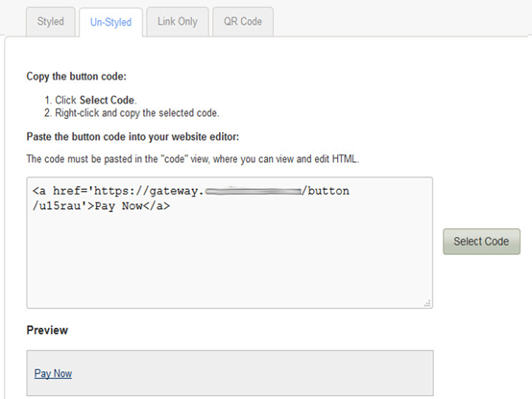Click the 'code must be pasted' sentence
Image resolution: width=532 pixels, height=399 pixels.
pos(193,158)
